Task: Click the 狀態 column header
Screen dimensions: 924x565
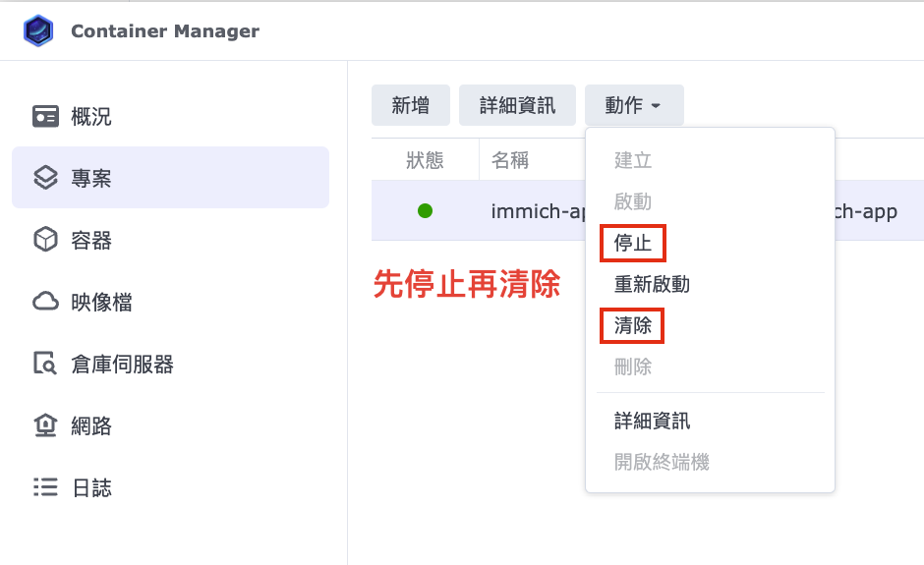Action: pos(425,159)
